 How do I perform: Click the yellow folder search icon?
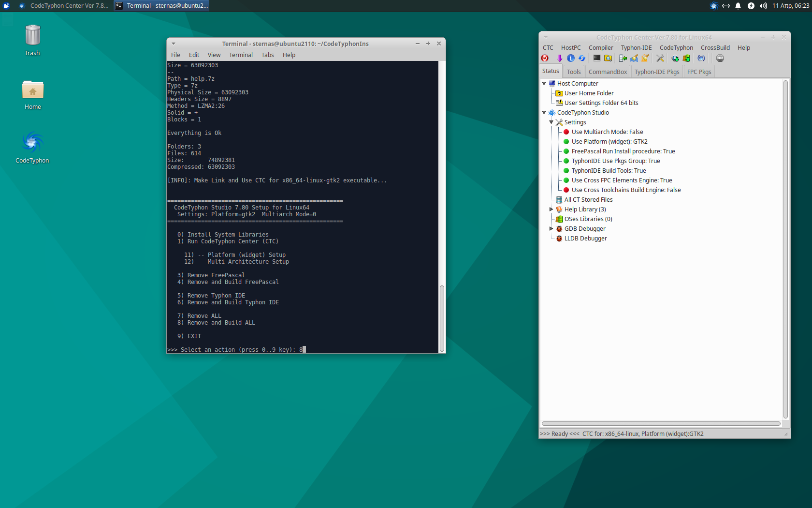[x=608, y=59]
